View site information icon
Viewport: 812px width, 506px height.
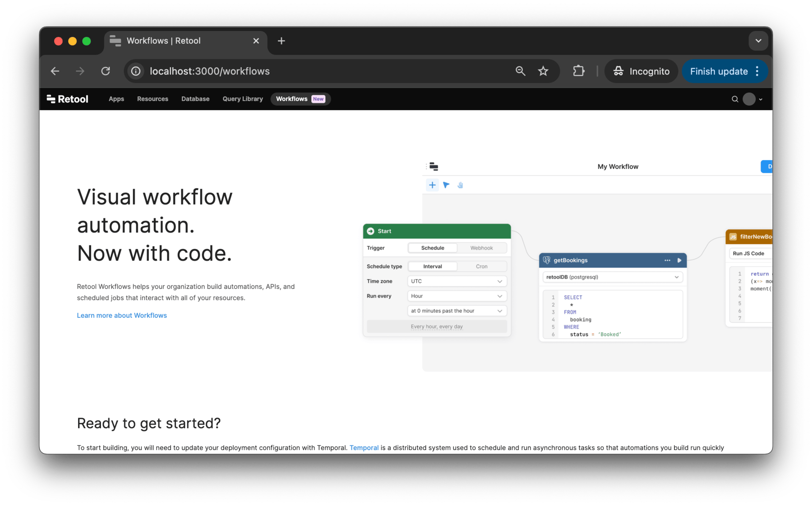click(135, 71)
